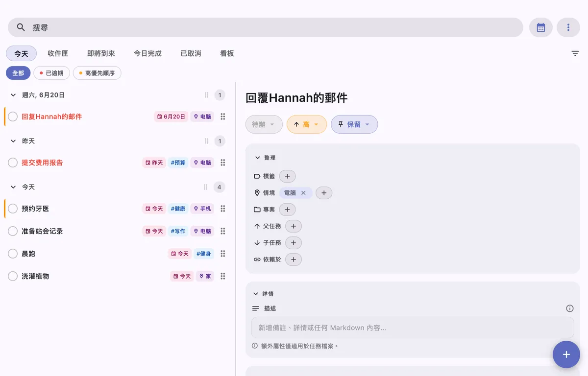The width and height of the screenshot is (588, 376).
Task: Add a 標籤 with plus button
Action: tap(288, 176)
